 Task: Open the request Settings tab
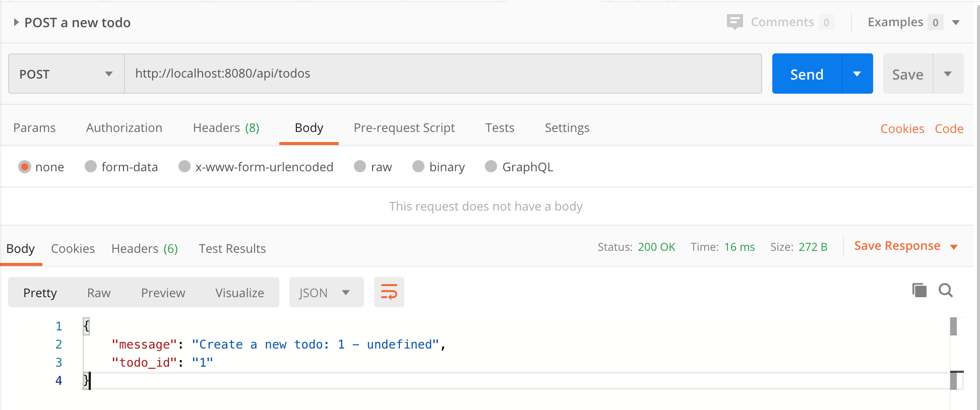pos(567,128)
